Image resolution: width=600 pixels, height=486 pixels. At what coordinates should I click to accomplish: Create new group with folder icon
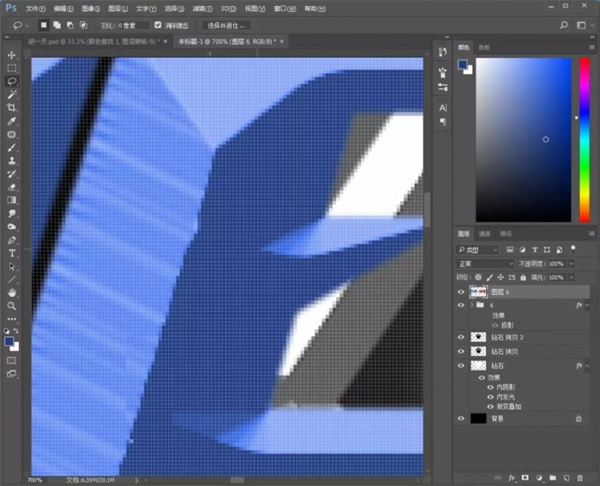pyautogui.click(x=552, y=478)
